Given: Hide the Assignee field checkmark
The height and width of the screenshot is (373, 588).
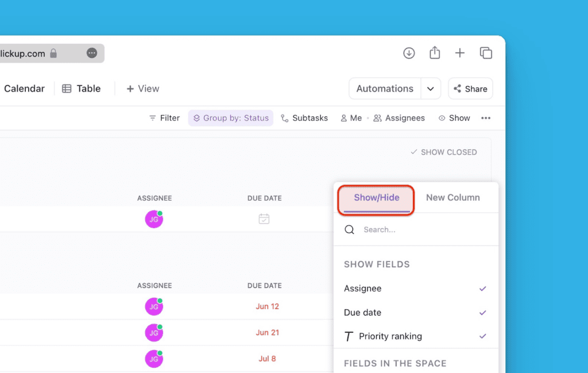Looking at the screenshot, I should click(483, 289).
